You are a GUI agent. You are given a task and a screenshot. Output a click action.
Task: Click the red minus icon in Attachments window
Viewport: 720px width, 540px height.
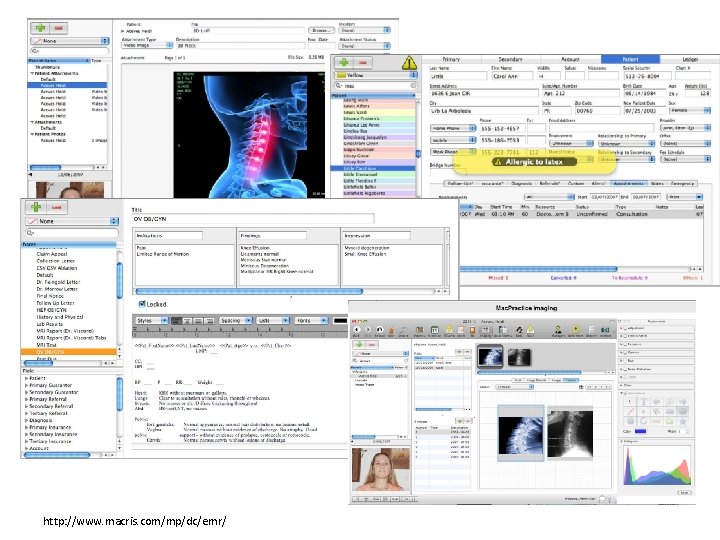tap(58, 28)
